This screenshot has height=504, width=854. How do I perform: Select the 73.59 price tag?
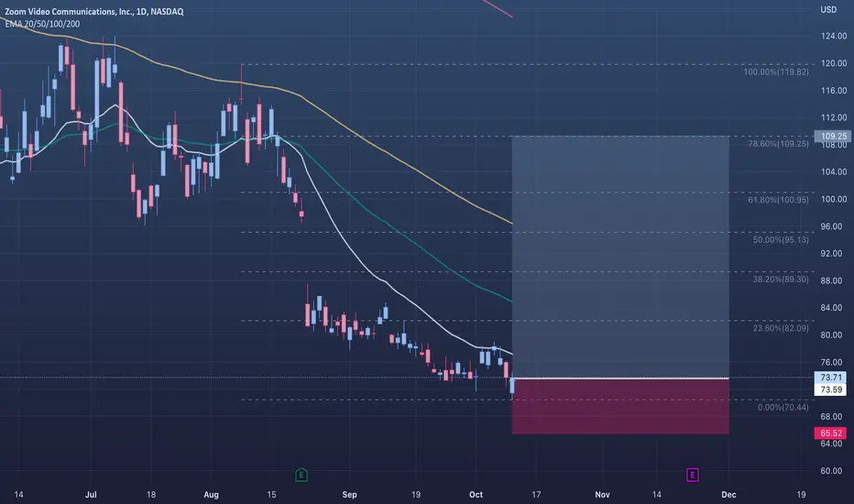[x=831, y=389]
